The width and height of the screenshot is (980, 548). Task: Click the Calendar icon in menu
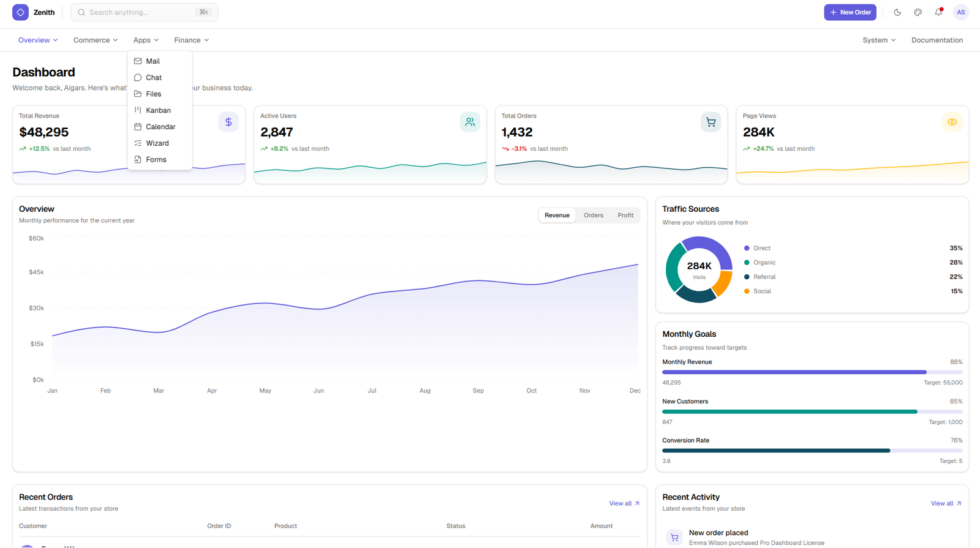[x=138, y=127]
